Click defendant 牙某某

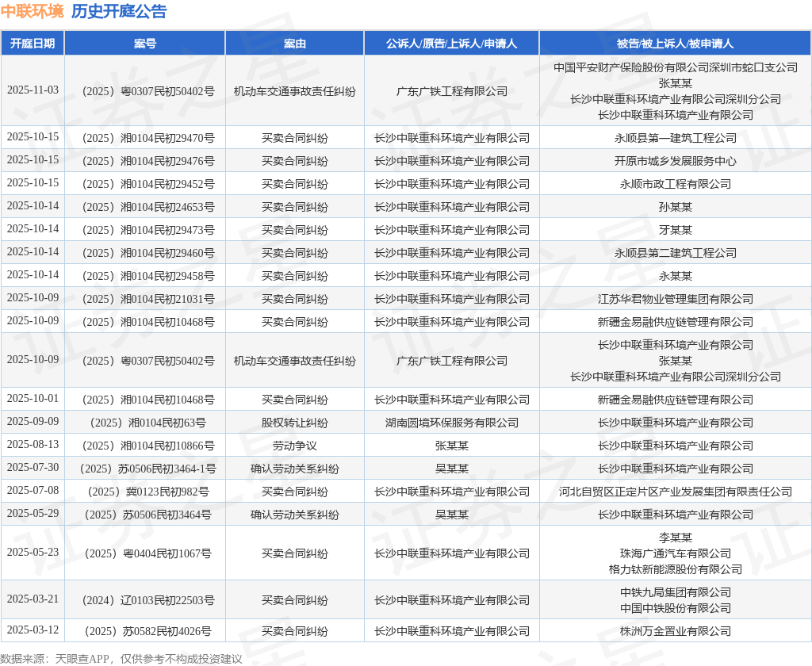click(676, 230)
